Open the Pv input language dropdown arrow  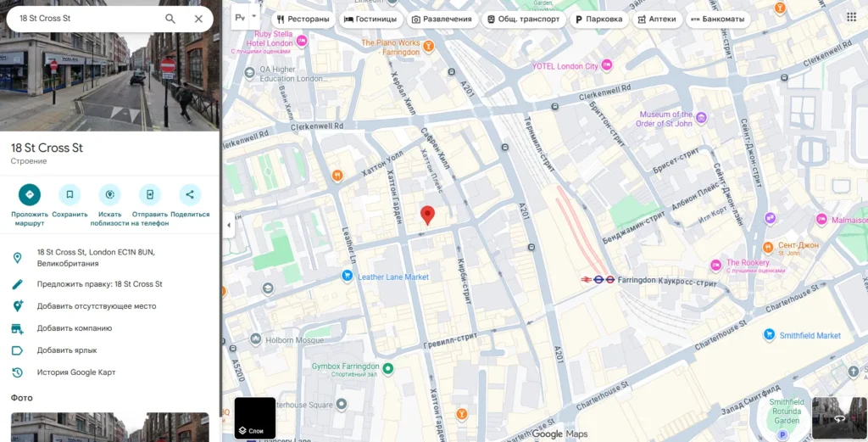254,16
